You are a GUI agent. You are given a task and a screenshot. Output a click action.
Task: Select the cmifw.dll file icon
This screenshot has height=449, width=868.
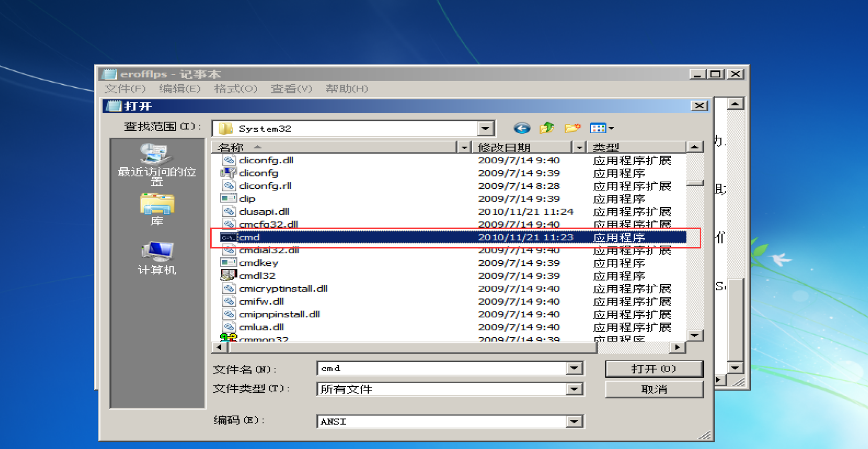229,301
